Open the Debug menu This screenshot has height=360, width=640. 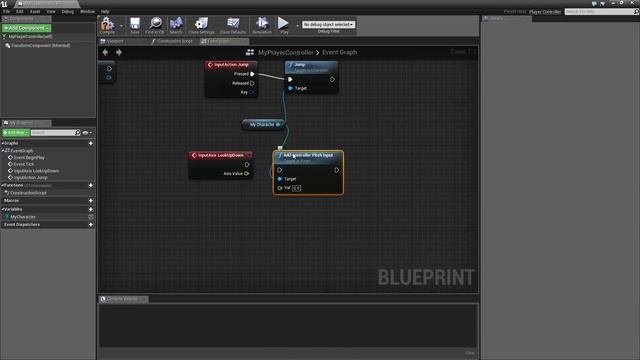click(68, 11)
